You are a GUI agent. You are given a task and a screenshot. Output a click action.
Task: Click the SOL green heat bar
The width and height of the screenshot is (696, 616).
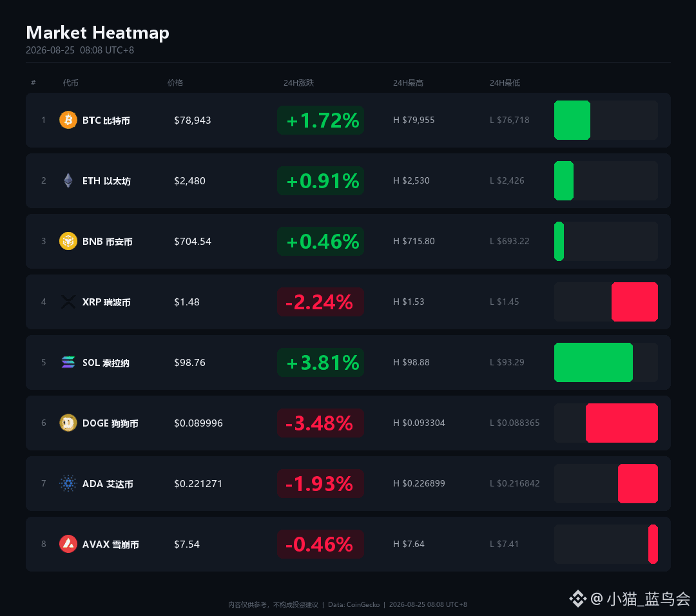594,362
